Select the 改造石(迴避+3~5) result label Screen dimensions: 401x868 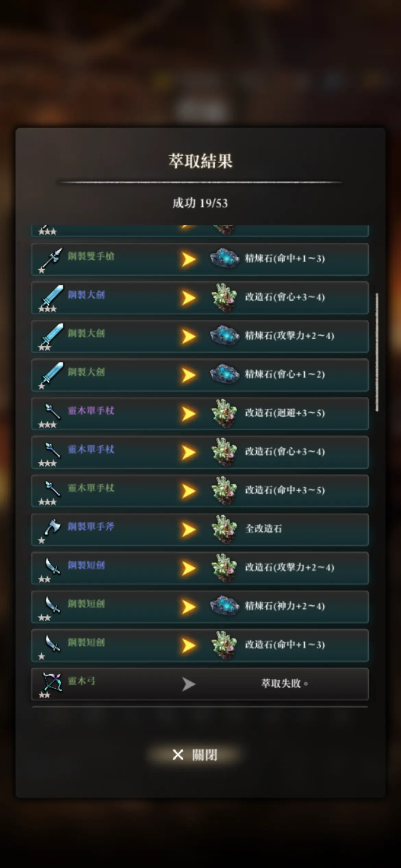click(285, 413)
